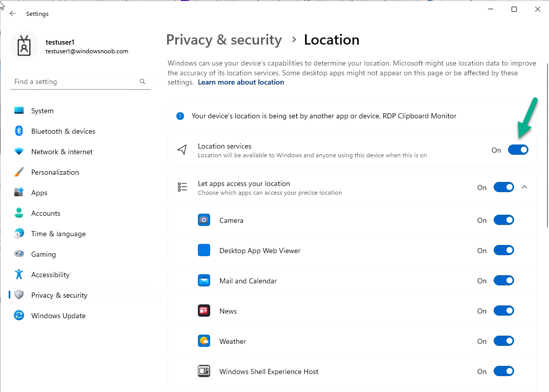Click the Accessibility sidebar label
Image resolution: width=549 pixels, height=392 pixels.
click(50, 275)
